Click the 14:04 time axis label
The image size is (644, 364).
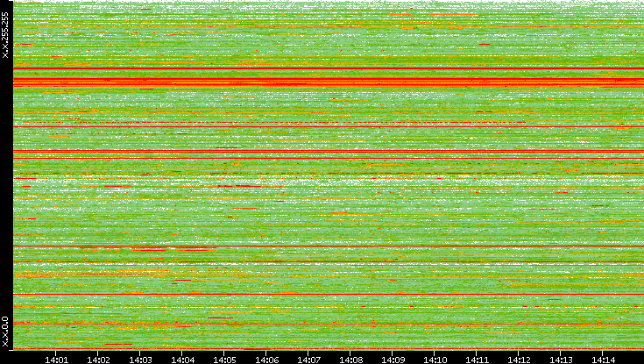[182, 360]
